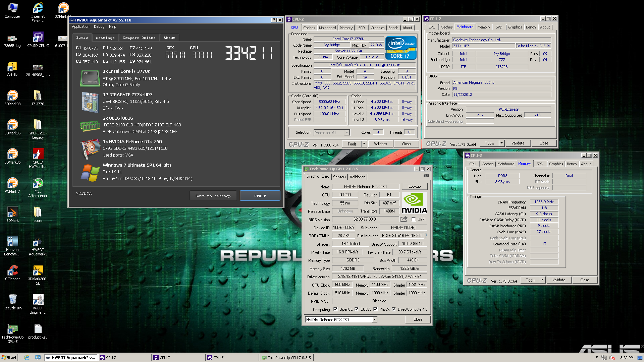
Task: Select the 3DMark06 desktop icon
Action: [x=12, y=156]
